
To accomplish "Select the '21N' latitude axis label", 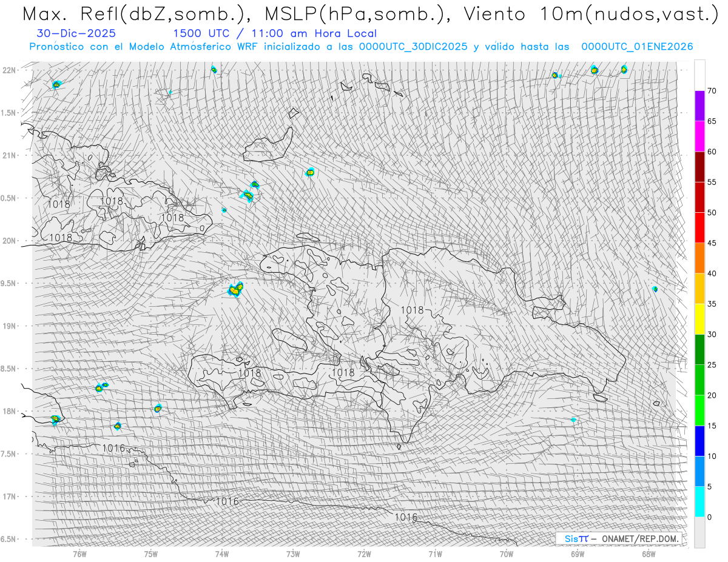I will click(x=8, y=155).
